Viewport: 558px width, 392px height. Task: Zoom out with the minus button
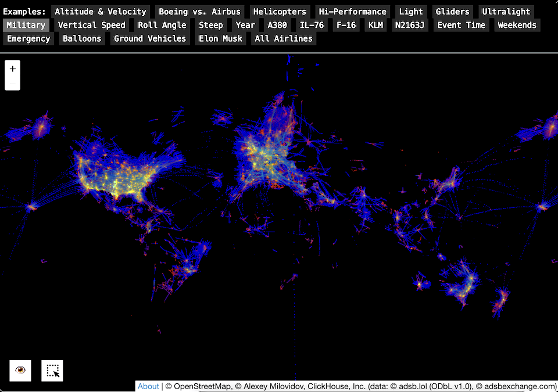click(x=12, y=83)
